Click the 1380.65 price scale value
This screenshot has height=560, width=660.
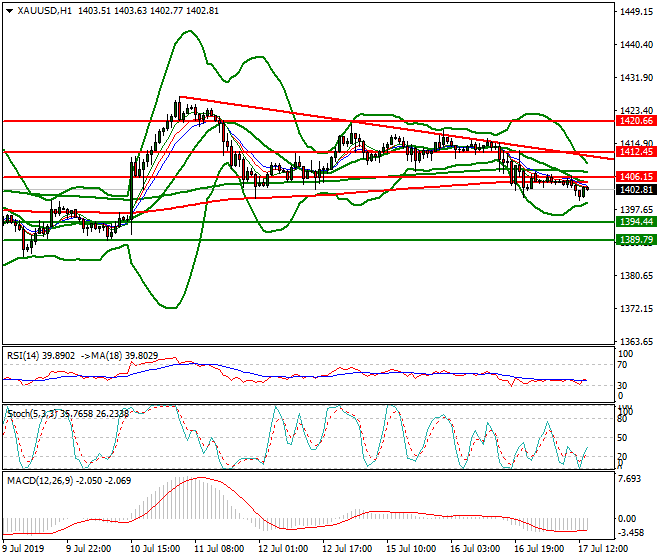636,276
